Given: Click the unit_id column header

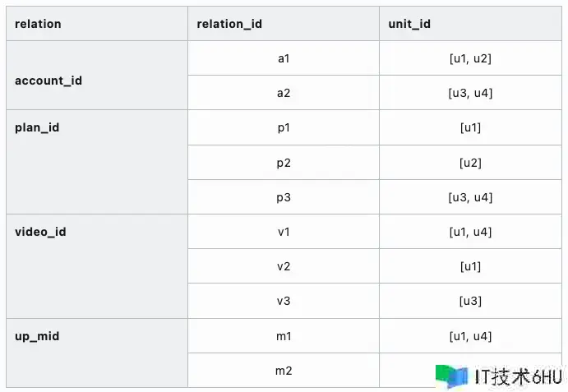Looking at the screenshot, I should point(409,24).
